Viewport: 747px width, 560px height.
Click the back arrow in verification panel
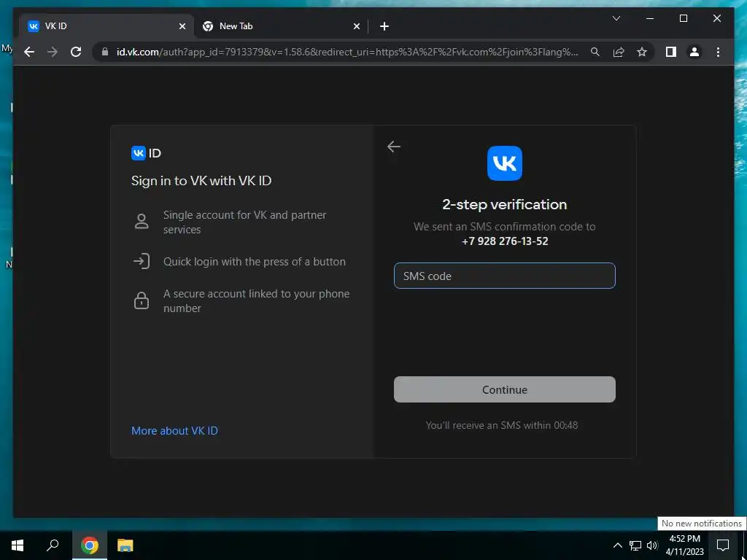pos(393,147)
